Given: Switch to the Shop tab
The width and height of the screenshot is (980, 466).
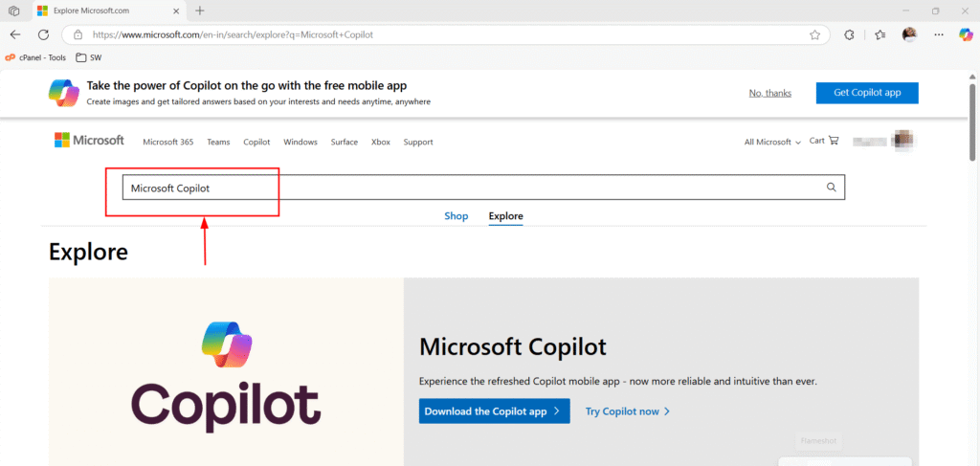Looking at the screenshot, I should coord(457,216).
